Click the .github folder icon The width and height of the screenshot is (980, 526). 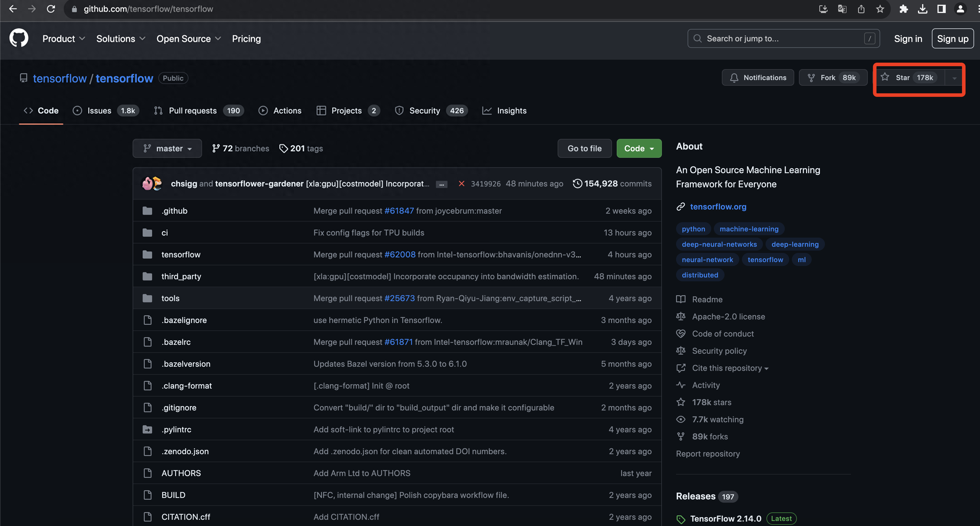(148, 211)
